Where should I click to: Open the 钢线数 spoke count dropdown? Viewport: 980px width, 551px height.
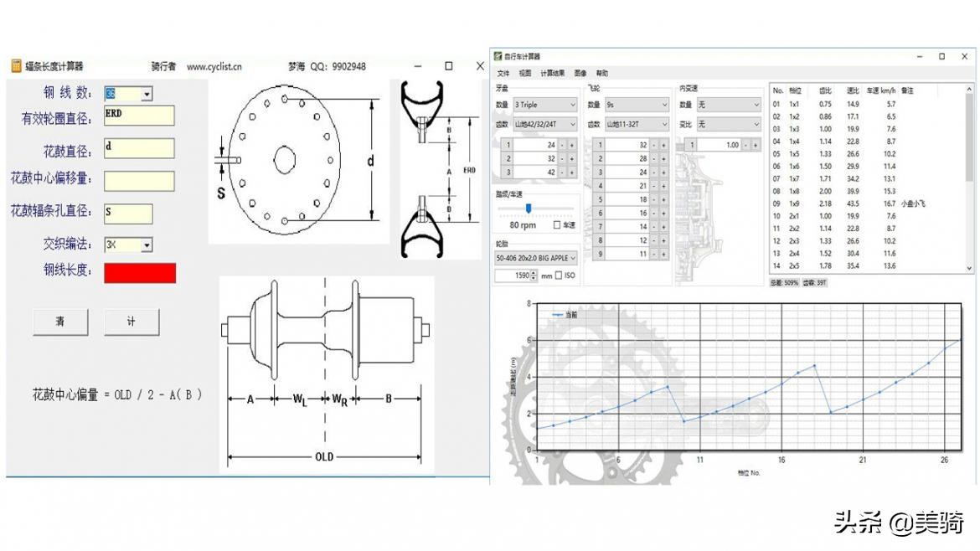[147, 94]
